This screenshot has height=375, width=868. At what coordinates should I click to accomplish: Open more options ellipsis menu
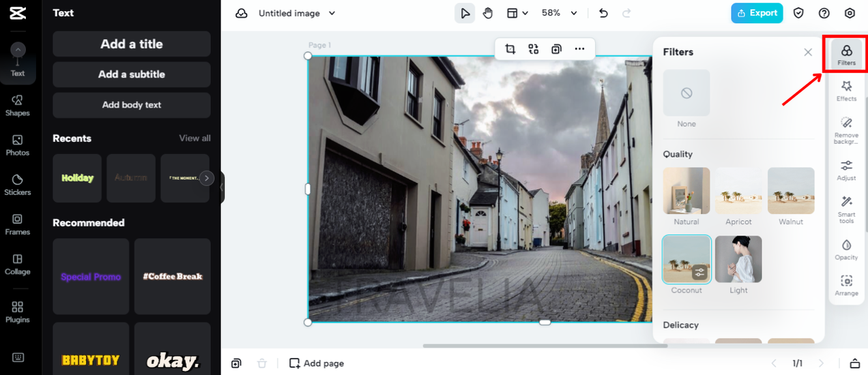point(580,48)
